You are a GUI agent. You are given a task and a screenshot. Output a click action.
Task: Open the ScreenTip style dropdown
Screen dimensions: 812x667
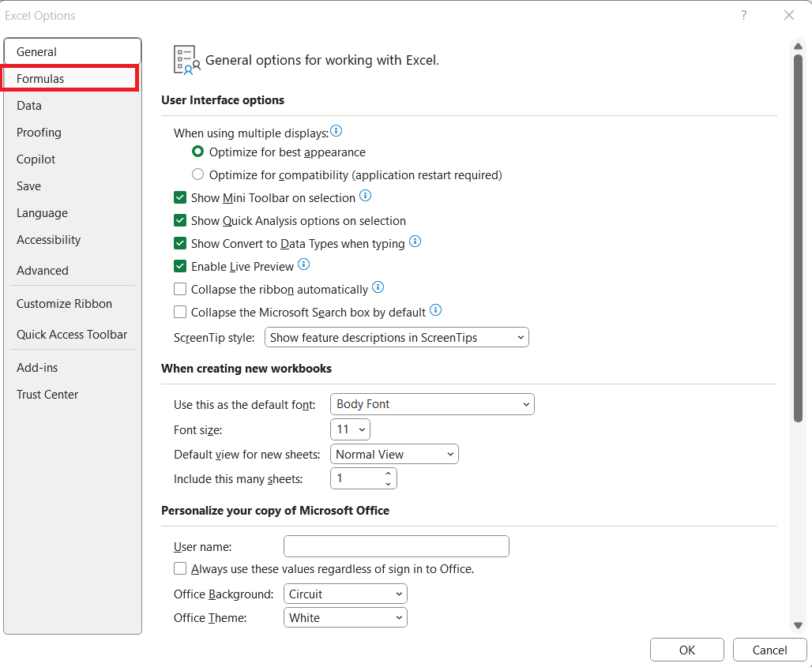tap(397, 337)
